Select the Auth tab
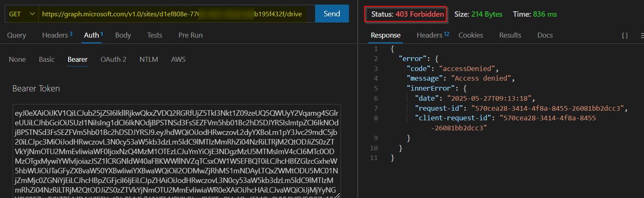 (x=93, y=35)
